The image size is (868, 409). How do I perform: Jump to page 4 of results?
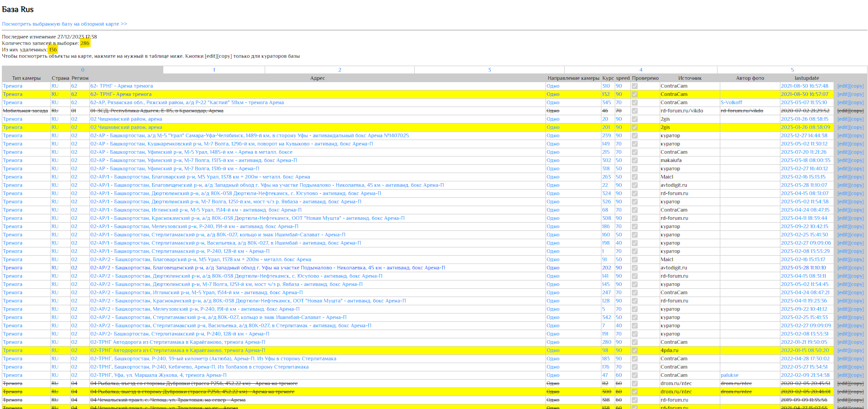[641, 70]
